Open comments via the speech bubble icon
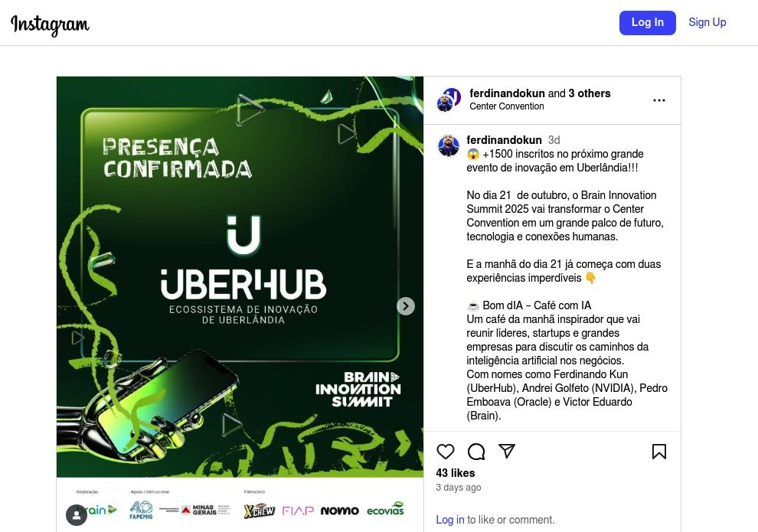 [x=476, y=452]
